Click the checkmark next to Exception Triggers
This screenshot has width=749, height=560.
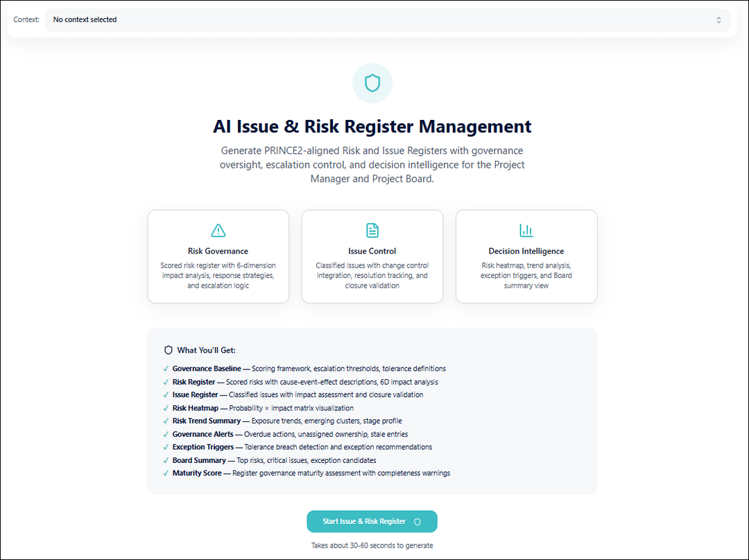point(165,446)
